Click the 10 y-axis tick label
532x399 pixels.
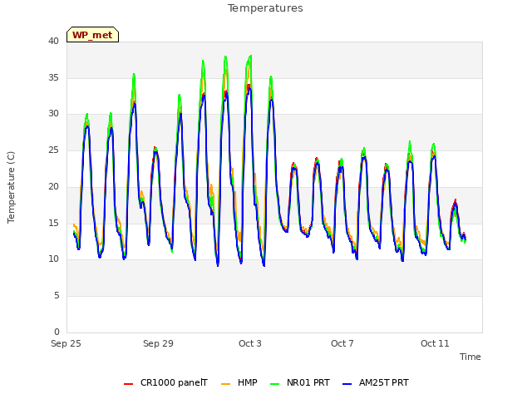[x=53, y=259]
